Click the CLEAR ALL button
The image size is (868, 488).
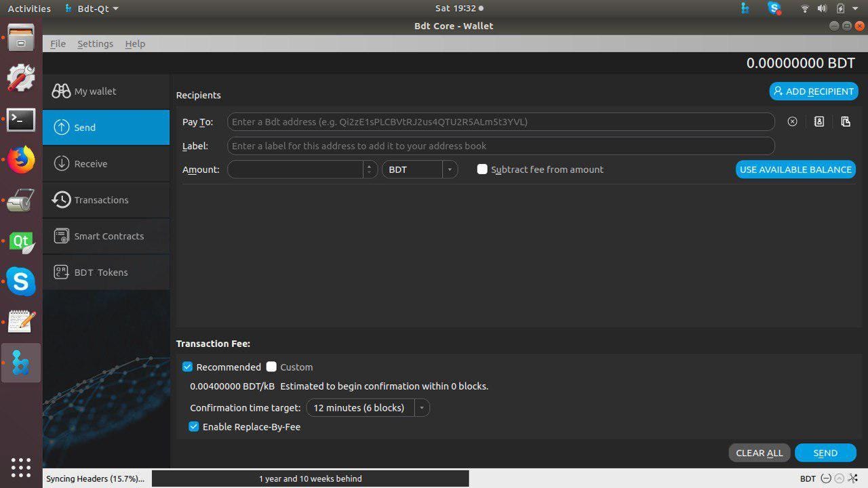pyautogui.click(x=759, y=453)
